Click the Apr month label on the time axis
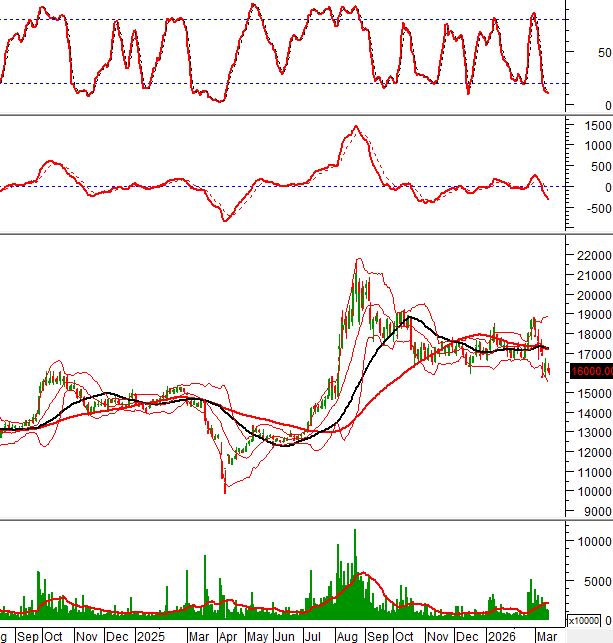This screenshot has height=643, width=613. pyautogui.click(x=228, y=636)
